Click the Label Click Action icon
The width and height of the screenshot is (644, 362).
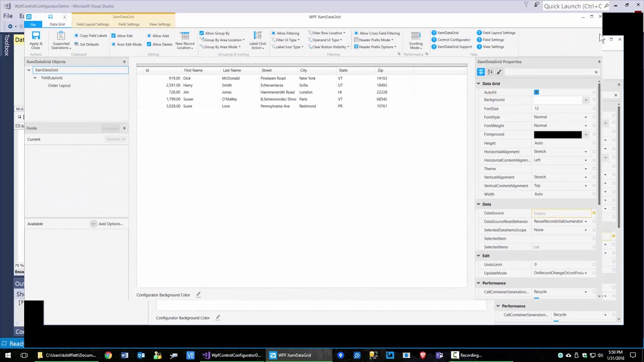point(258,36)
